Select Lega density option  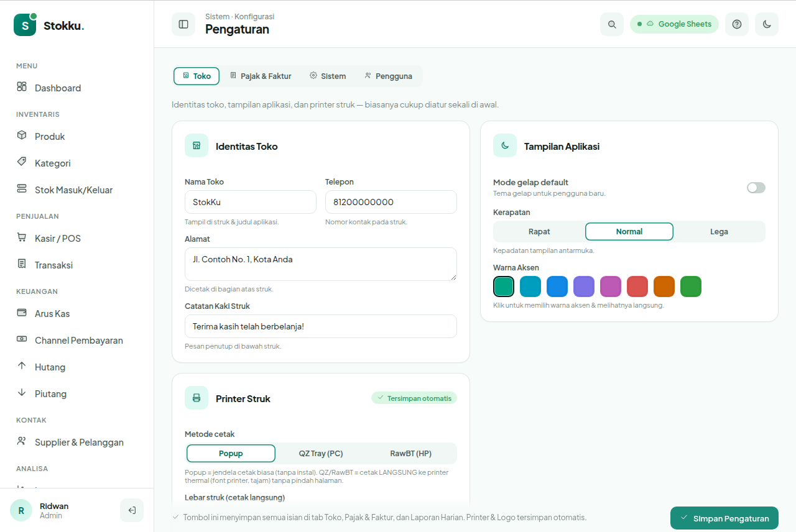pos(719,231)
